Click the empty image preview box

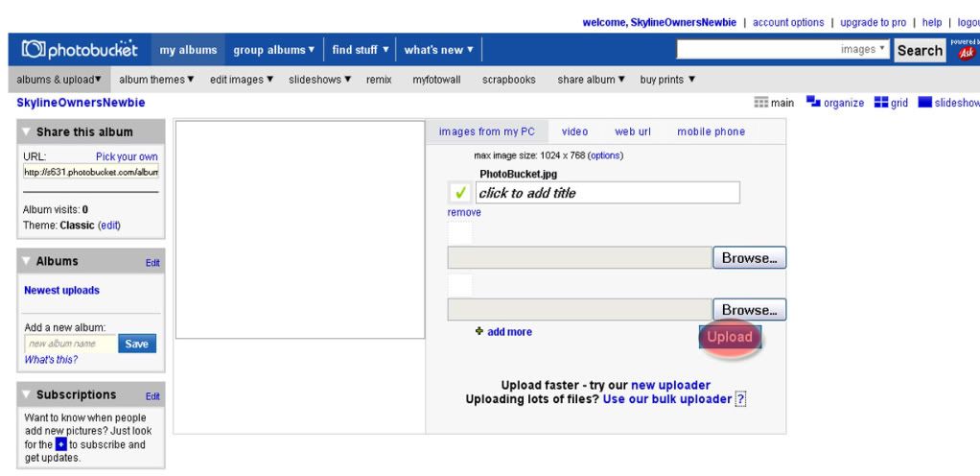tap(300, 229)
